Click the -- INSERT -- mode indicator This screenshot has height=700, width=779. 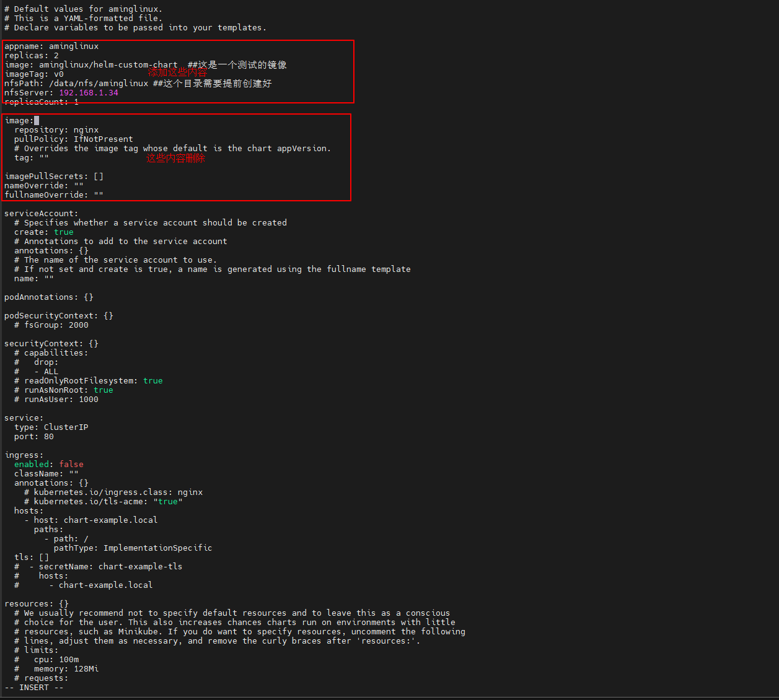point(34,688)
